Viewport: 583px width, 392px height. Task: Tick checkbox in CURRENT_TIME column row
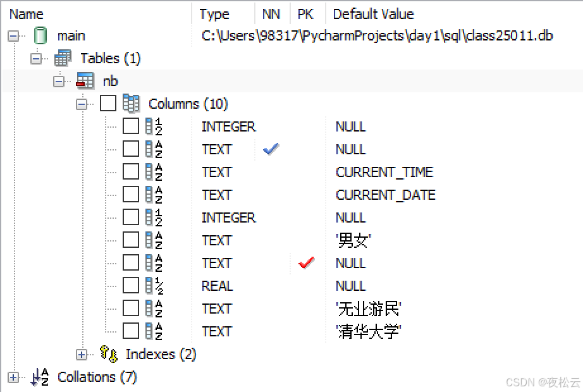pyautogui.click(x=131, y=171)
